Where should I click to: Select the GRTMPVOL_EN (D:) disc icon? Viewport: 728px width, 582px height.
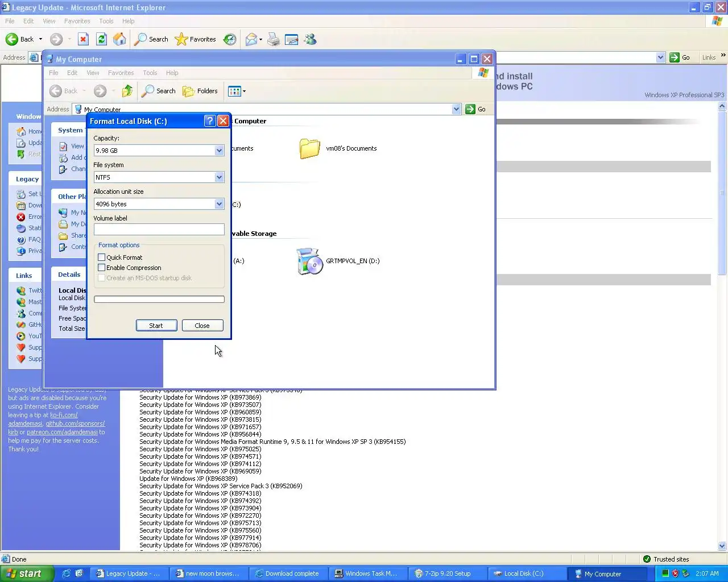310,261
